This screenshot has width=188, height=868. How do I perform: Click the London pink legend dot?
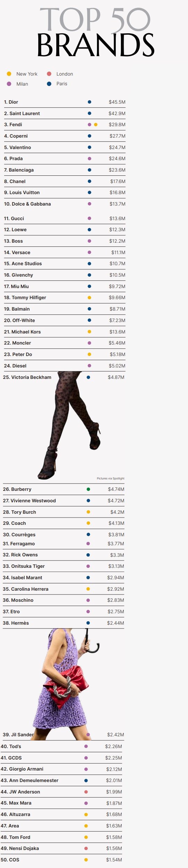[x=49, y=74]
